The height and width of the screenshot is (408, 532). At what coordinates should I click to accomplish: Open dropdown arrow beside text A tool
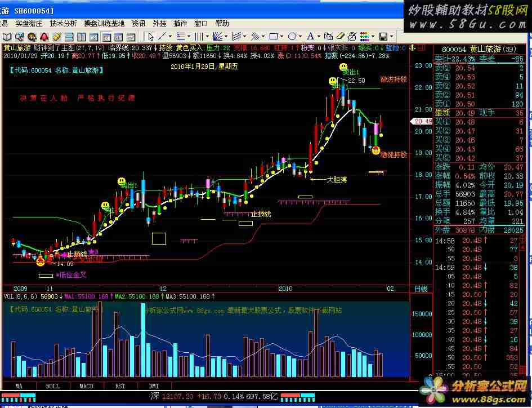tap(319, 37)
